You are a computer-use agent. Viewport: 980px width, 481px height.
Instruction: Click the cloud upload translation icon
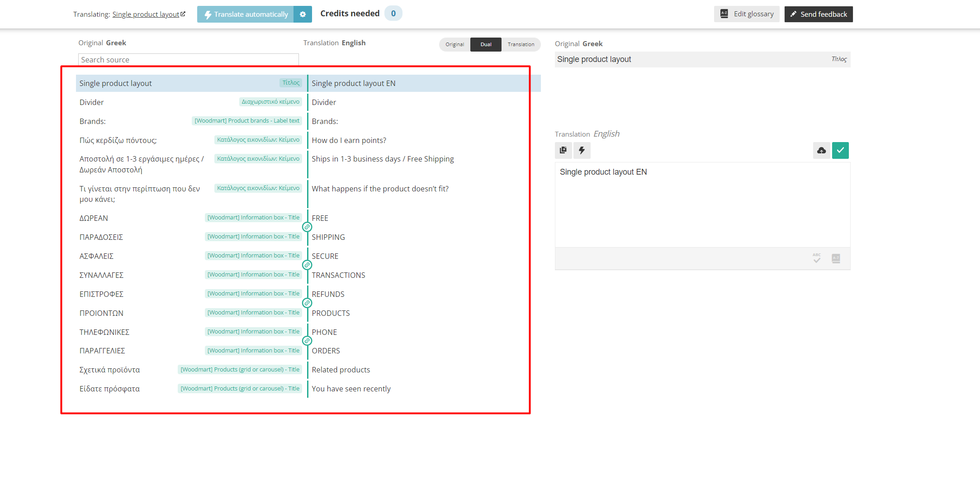(822, 150)
